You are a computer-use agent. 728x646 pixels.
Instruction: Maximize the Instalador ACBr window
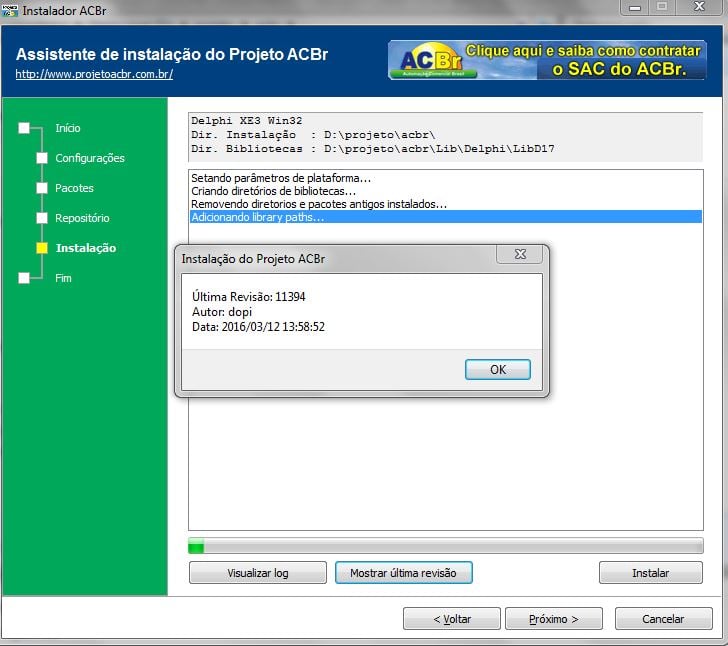(662, 7)
